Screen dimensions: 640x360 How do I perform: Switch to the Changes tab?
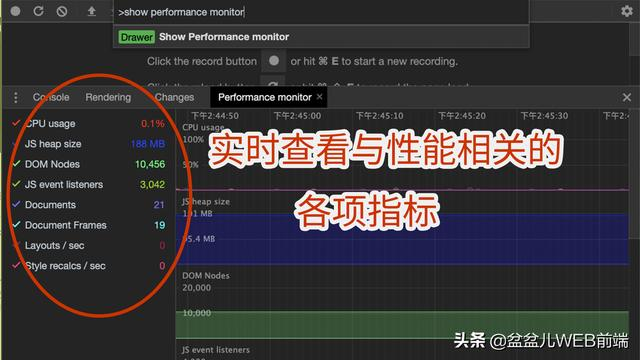(x=174, y=97)
